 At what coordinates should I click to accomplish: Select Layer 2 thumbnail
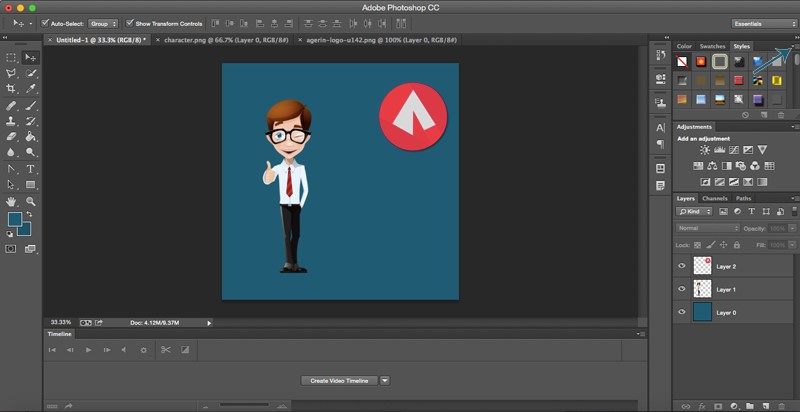[x=702, y=266]
